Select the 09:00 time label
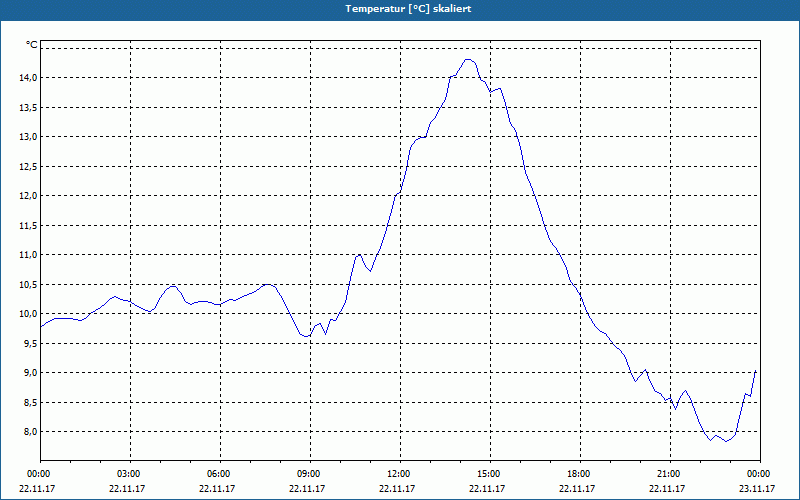 pos(307,474)
